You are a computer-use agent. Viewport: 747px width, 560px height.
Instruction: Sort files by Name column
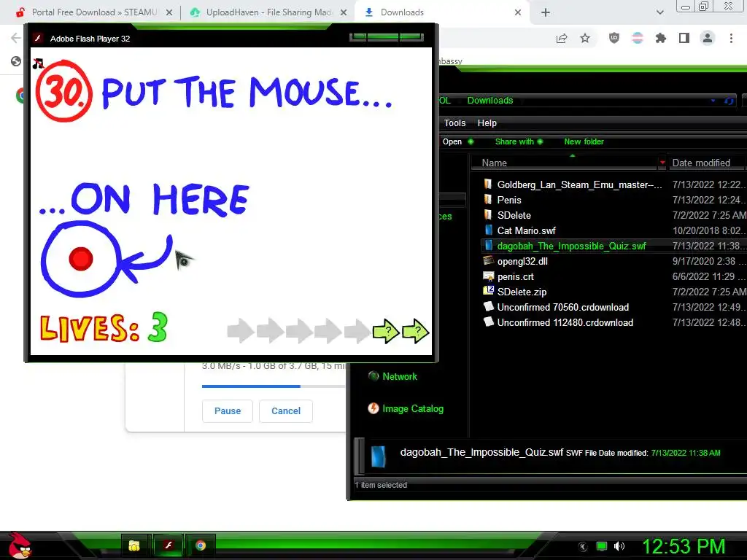(494, 163)
